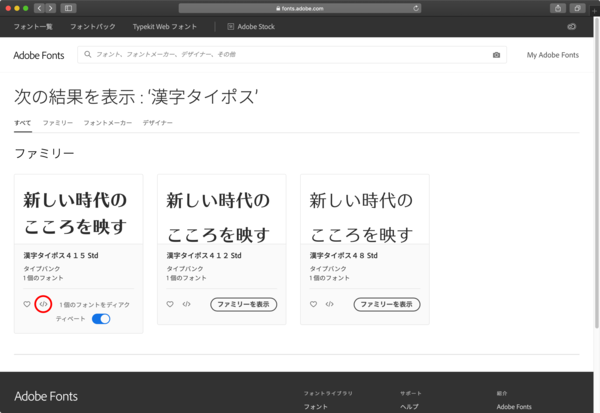Click the web code icon for 漢字タイポス48 Std
600x413 pixels.
(329, 304)
